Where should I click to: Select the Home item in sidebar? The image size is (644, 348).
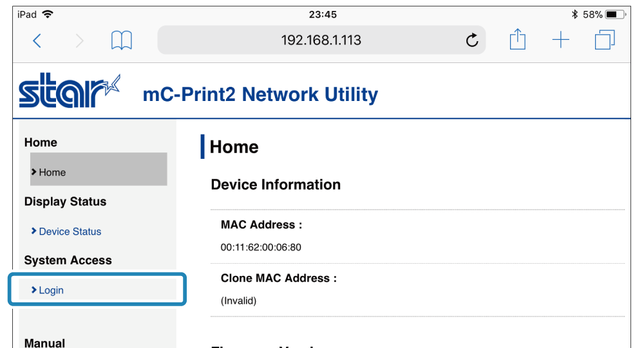pos(52,172)
